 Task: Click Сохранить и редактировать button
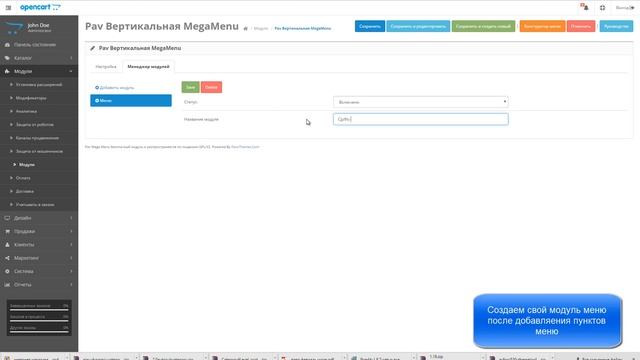point(418,27)
